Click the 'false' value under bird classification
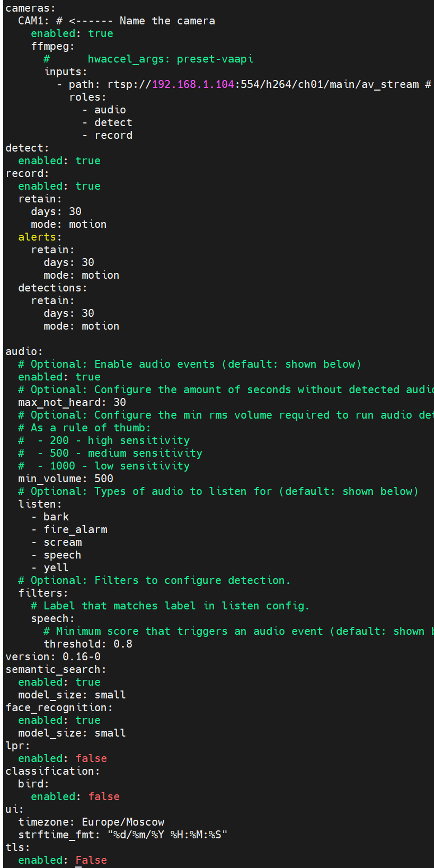 pyautogui.click(x=104, y=796)
